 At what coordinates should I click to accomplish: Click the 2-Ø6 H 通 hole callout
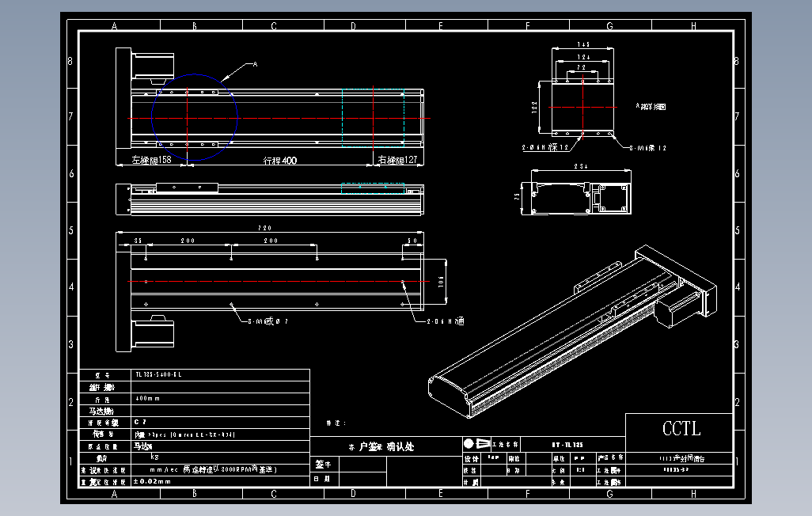446,321
